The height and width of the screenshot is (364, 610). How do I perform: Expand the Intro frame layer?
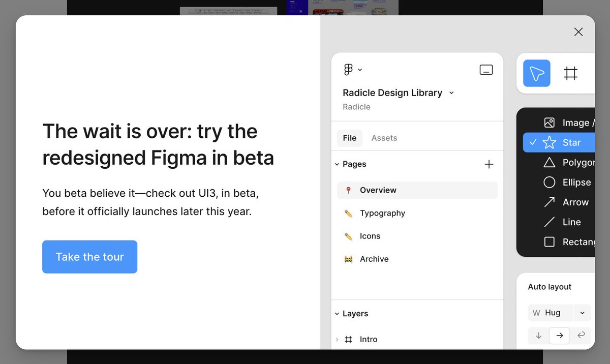click(x=337, y=339)
